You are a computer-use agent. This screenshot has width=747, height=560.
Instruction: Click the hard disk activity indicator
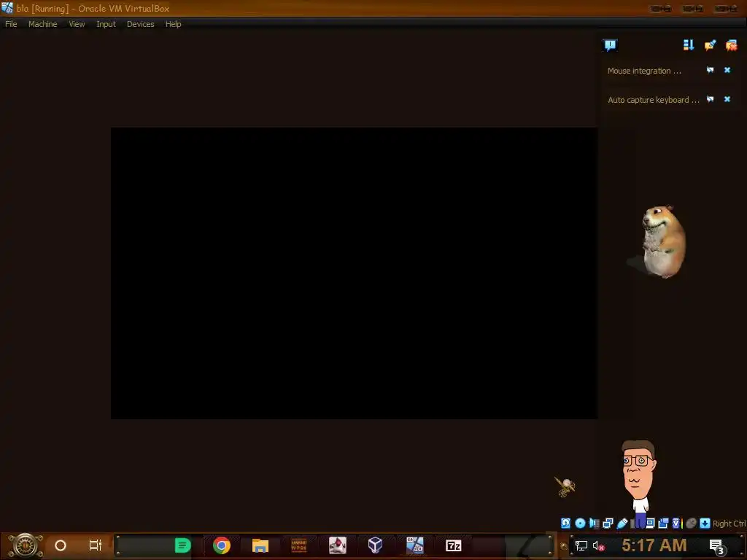565,524
